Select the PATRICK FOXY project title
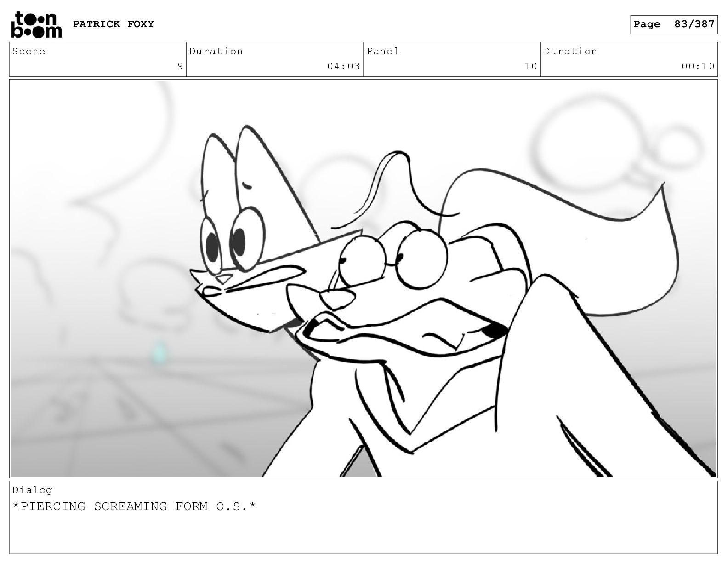 pyautogui.click(x=114, y=24)
